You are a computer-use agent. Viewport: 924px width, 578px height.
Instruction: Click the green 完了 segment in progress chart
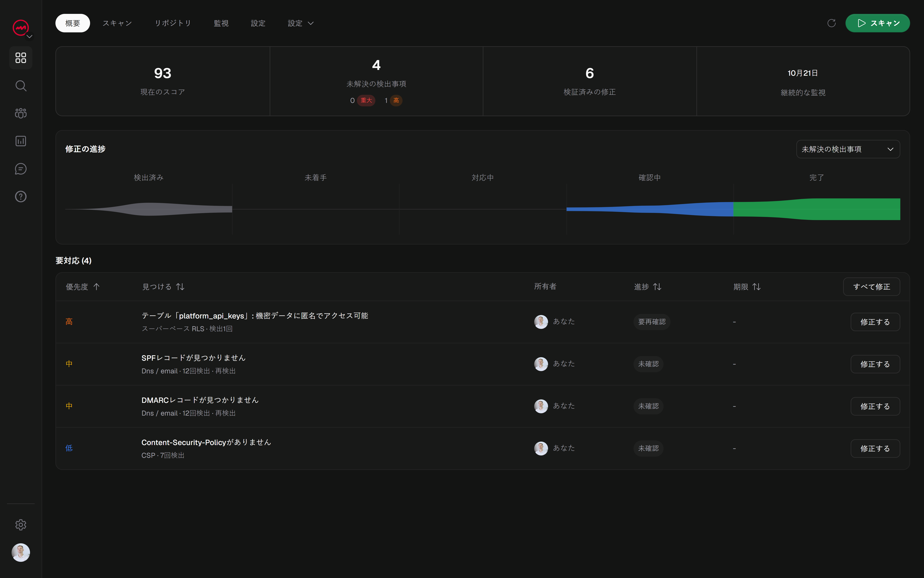tap(817, 209)
